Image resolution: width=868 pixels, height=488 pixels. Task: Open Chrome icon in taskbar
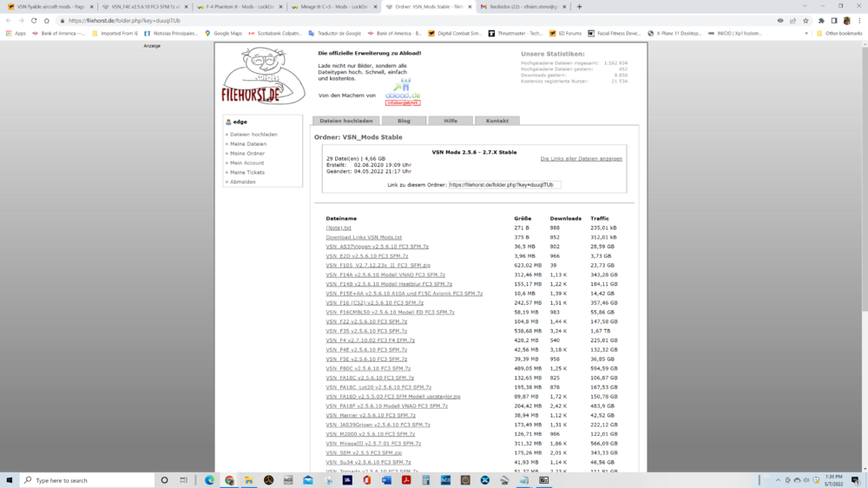click(x=229, y=480)
